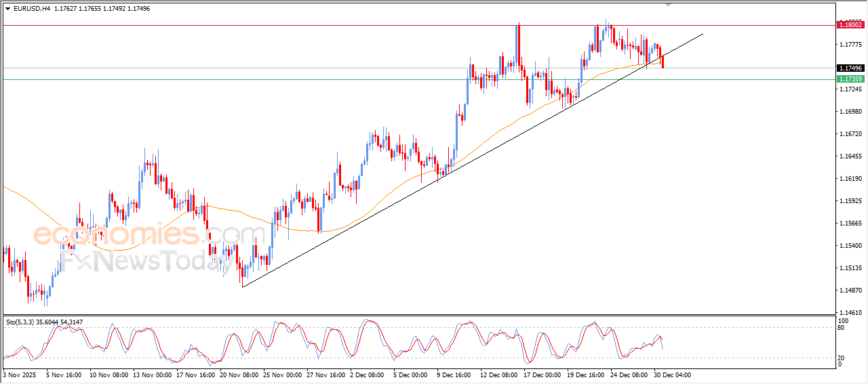Click the 19 Dec 16:00 time label
The height and width of the screenshot is (384, 868).
click(587, 375)
